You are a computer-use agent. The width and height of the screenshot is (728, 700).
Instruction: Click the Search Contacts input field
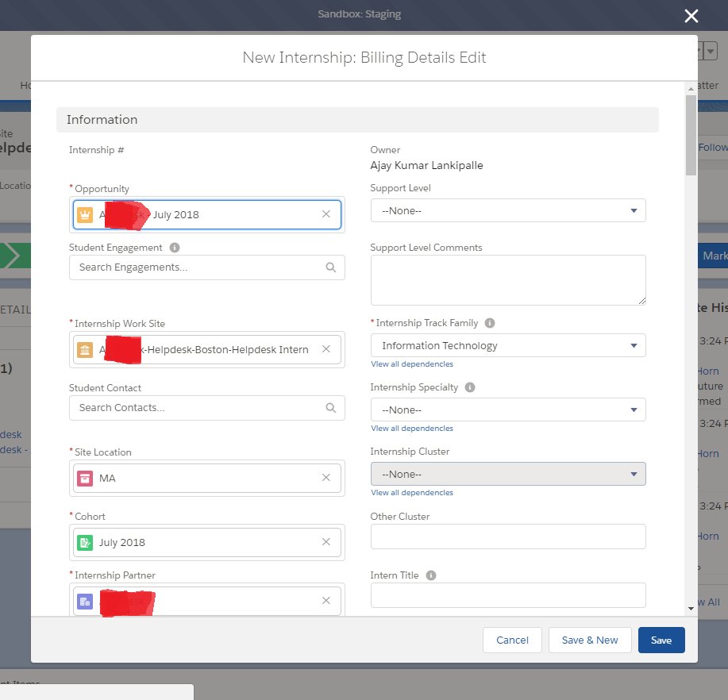[x=206, y=408]
